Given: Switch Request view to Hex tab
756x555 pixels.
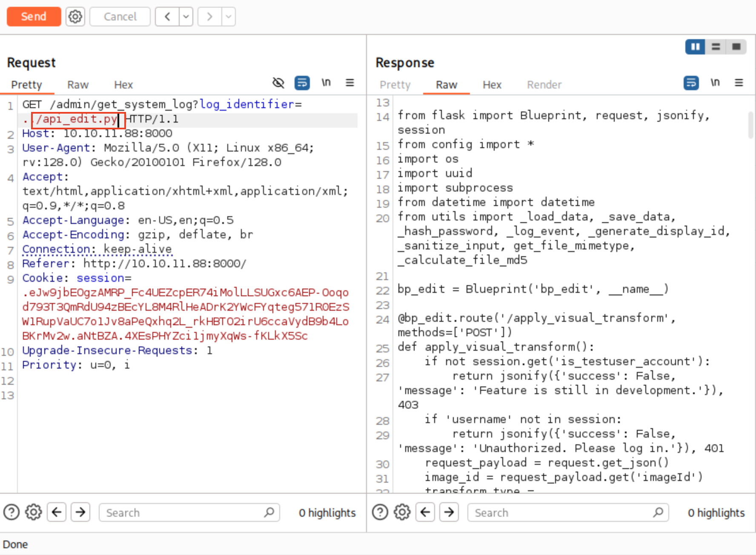Looking at the screenshot, I should click(123, 85).
